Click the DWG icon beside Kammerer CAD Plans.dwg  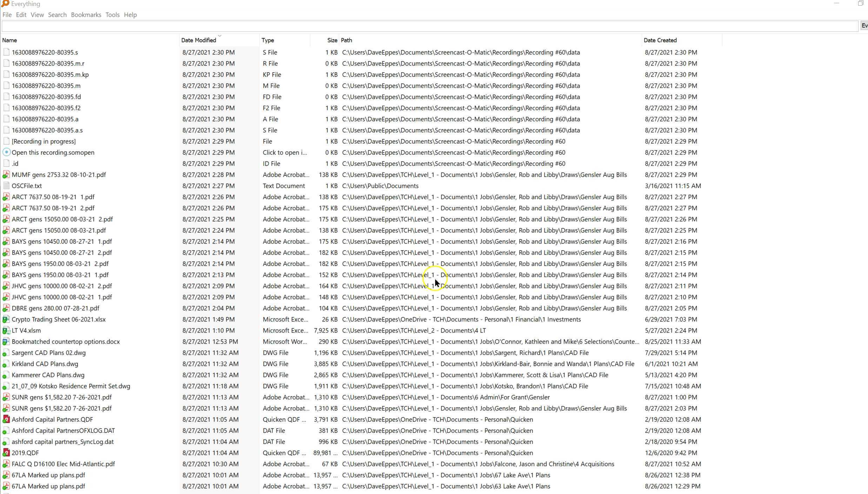(x=6, y=375)
